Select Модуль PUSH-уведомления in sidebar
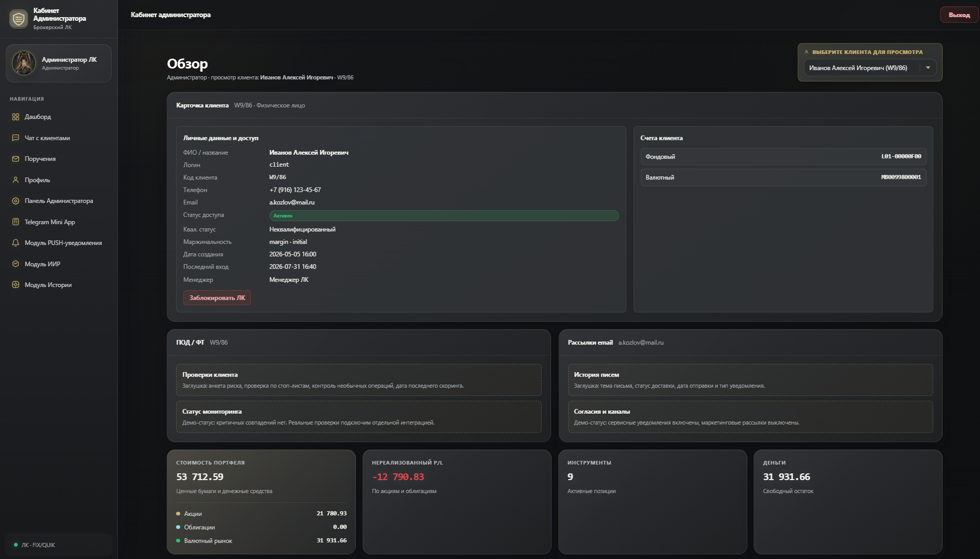This screenshot has width=980, height=559. click(x=59, y=243)
